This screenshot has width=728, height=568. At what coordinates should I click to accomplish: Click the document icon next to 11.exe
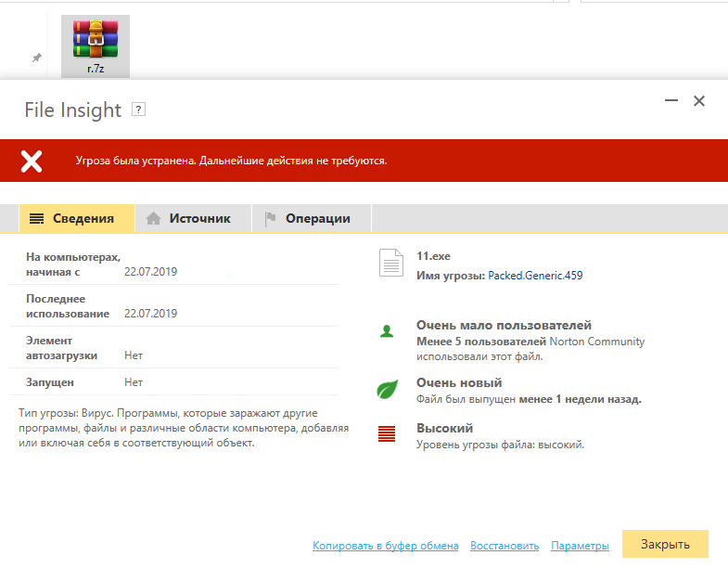click(x=391, y=263)
